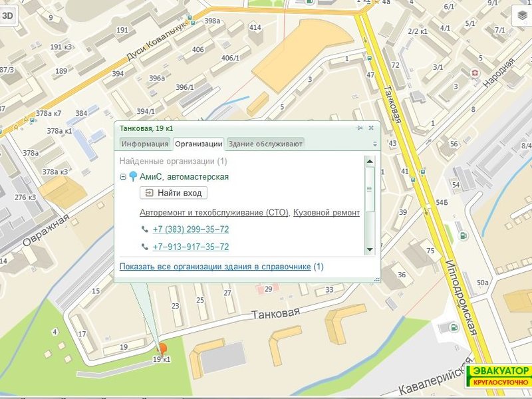
Task: Select building 378а к3 on the map
Action: pos(55,172)
